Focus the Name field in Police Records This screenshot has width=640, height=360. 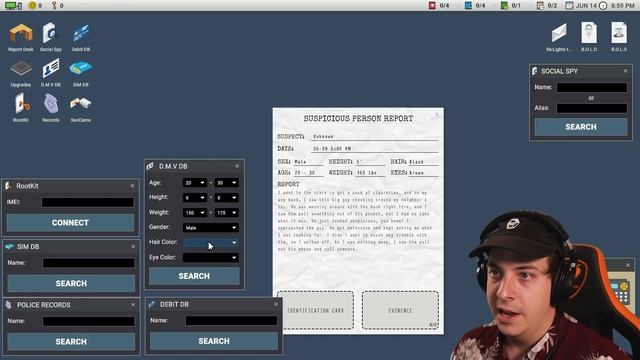[89, 321]
